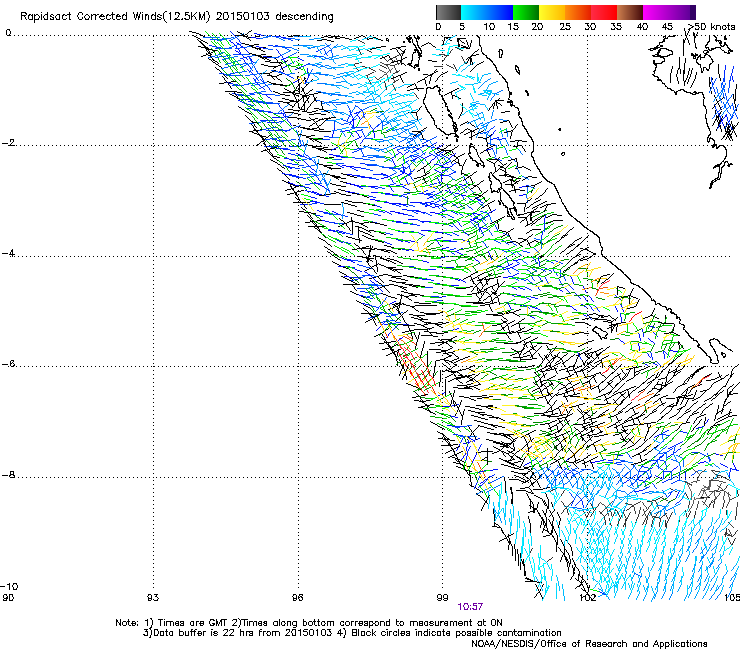Click the latitude label '-8' on the left axis
740x650 pixels.
[x=8, y=475]
